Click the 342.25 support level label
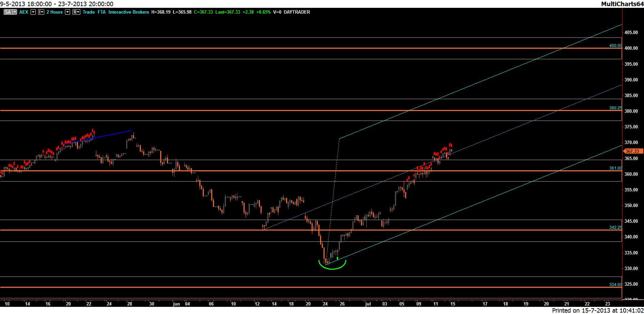Viewport: 644px width, 314px height. 615,227
